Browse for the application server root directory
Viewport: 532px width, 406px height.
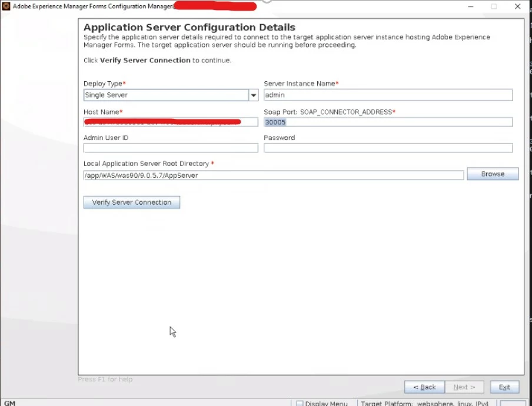click(493, 174)
